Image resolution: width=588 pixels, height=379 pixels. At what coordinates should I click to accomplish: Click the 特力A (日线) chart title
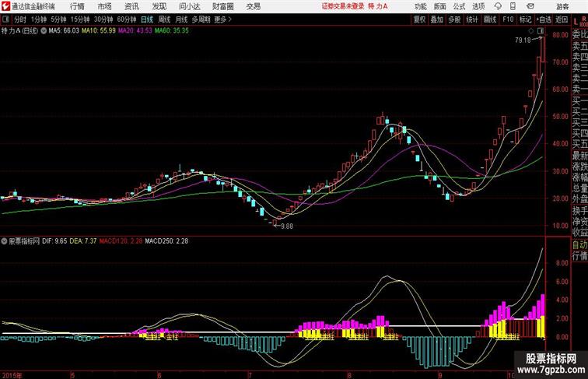[20, 31]
